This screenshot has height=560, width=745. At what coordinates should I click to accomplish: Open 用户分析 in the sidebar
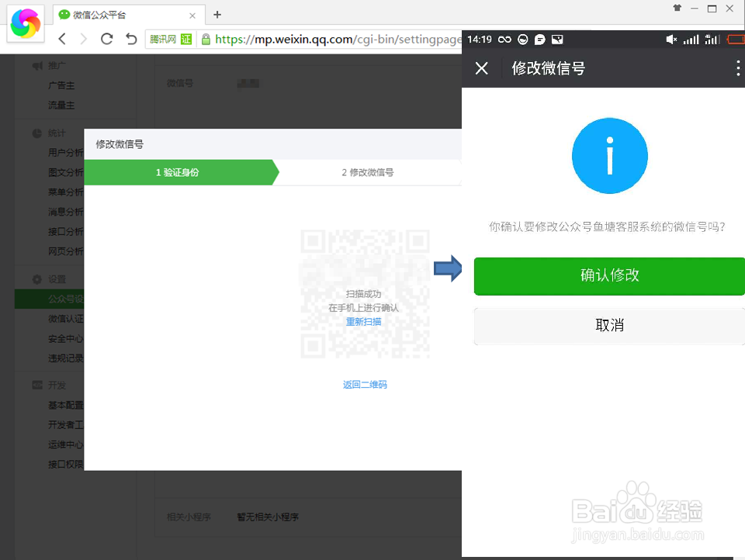click(66, 152)
